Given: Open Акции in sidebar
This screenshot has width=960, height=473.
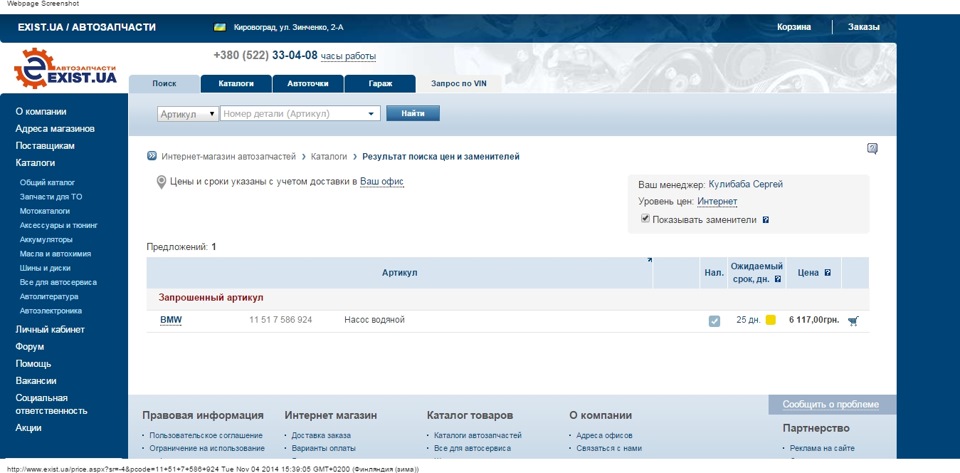Looking at the screenshot, I should [28, 428].
